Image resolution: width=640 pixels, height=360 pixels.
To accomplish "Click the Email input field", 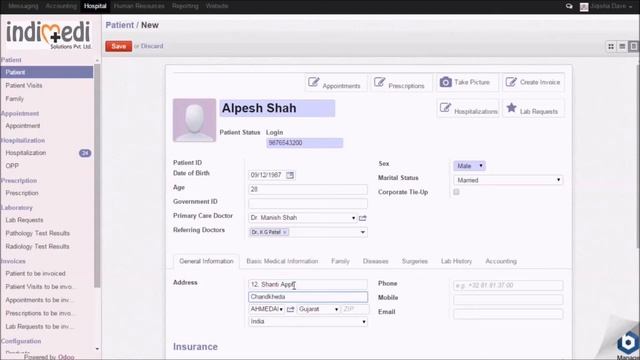I will (x=508, y=314).
